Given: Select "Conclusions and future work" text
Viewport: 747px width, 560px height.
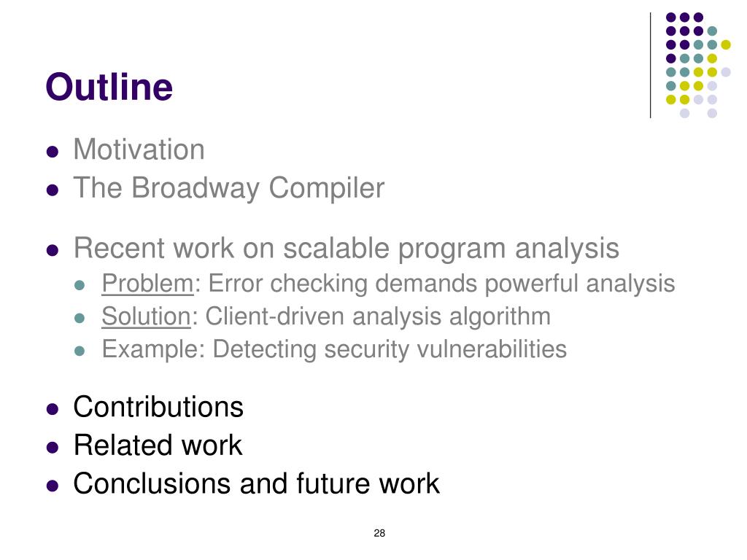Looking at the screenshot, I should (256, 483).
